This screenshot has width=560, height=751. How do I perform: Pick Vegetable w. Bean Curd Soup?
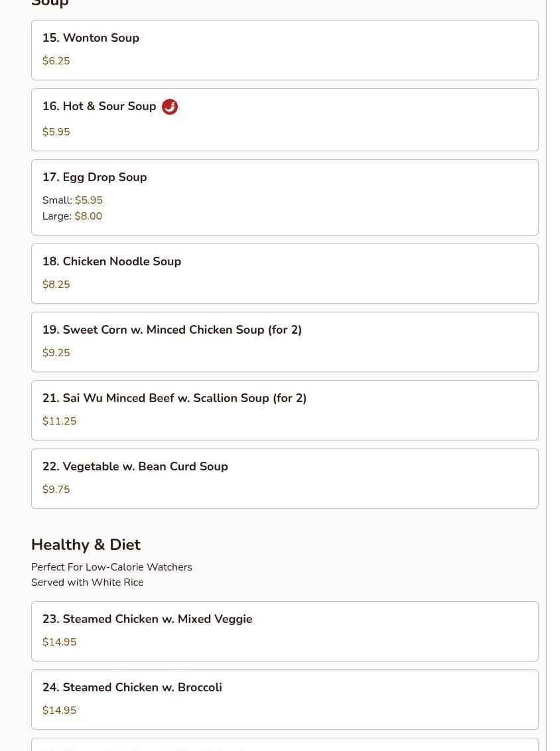135,466
